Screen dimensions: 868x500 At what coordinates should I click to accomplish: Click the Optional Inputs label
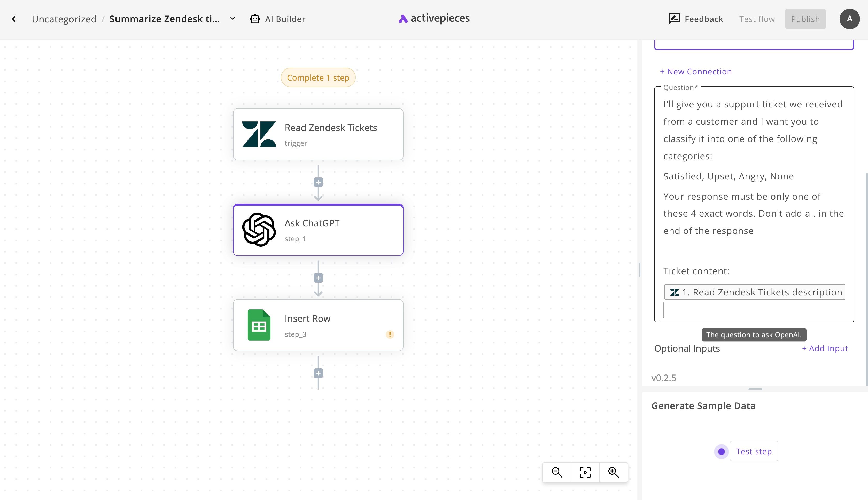687,349
